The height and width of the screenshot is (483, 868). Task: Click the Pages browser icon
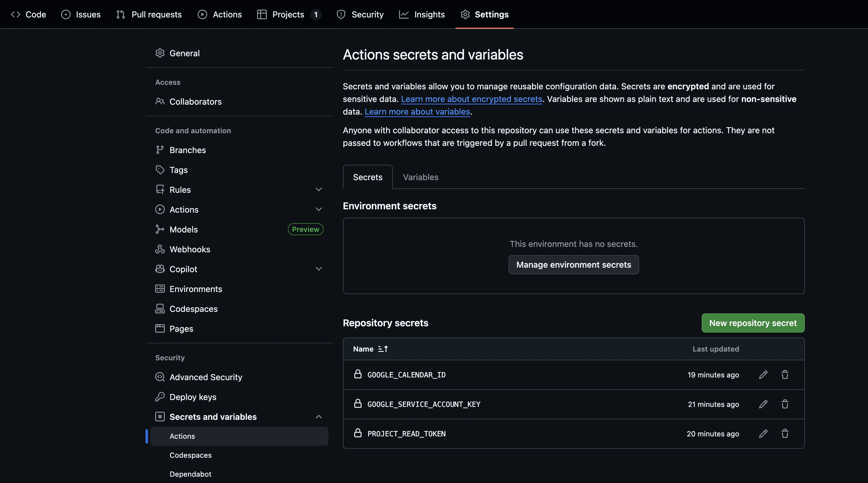pyautogui.click(x=160, y=329)
